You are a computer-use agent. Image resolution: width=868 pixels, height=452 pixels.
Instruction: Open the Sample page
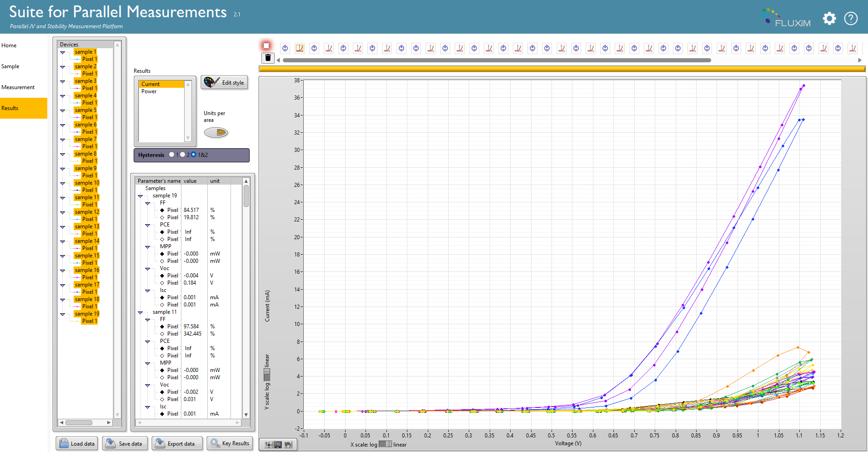pos(24,66)
